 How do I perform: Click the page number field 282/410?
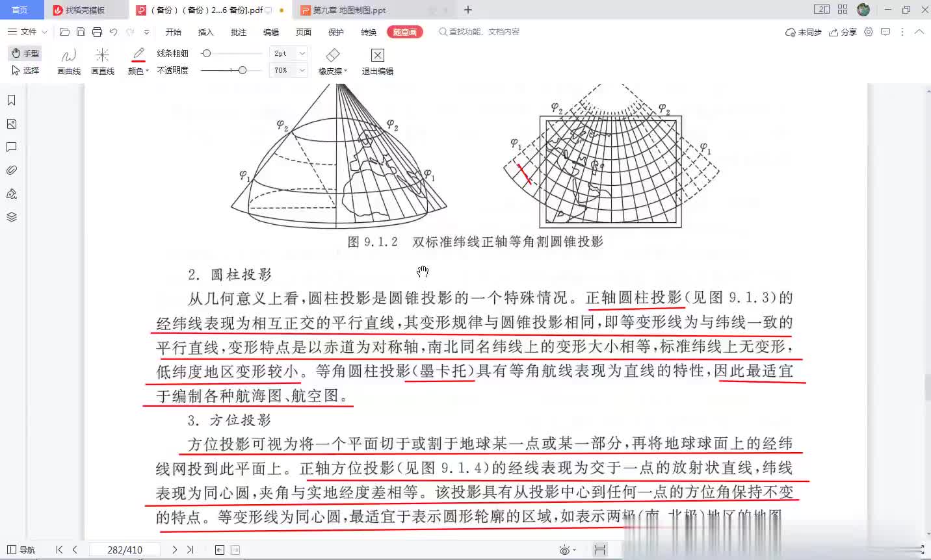click(x=125, y=550)
